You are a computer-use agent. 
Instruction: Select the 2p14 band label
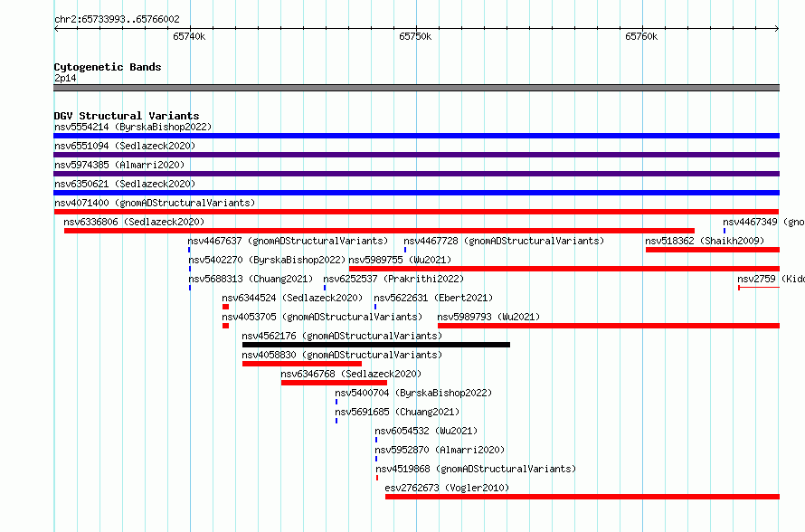coord(65,78)
